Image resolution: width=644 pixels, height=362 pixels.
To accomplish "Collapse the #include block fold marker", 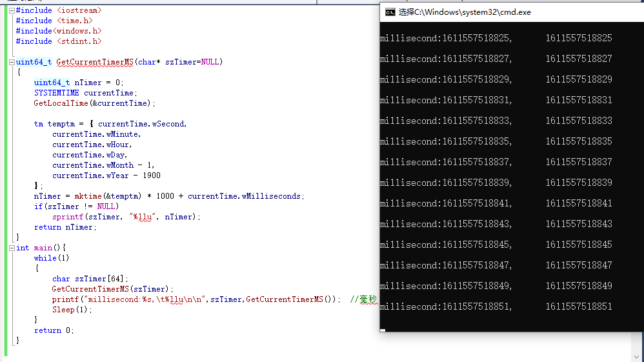I will tap(12, 11).
